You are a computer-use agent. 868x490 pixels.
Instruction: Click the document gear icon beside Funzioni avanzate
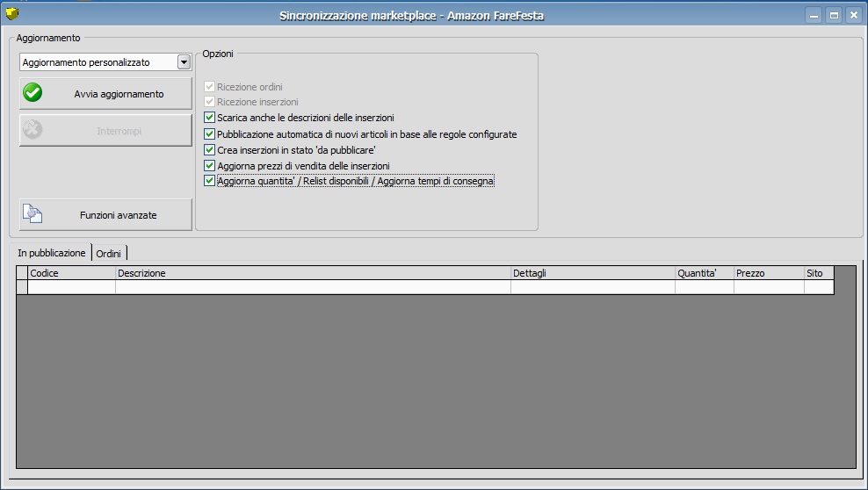[33, 213]
